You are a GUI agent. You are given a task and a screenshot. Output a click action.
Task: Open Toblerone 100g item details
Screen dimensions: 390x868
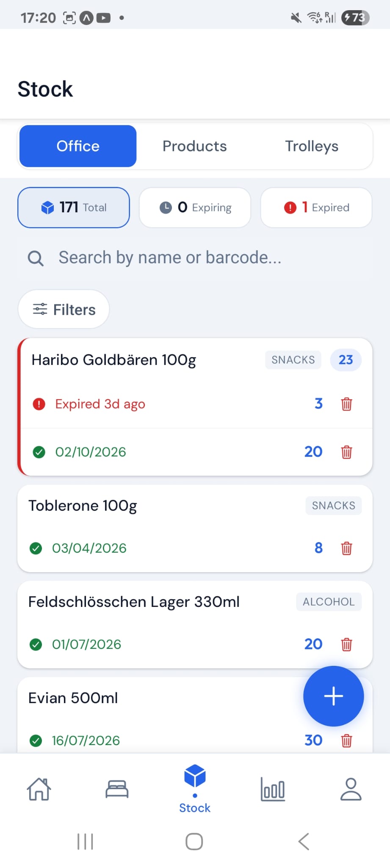coord(83,506)
